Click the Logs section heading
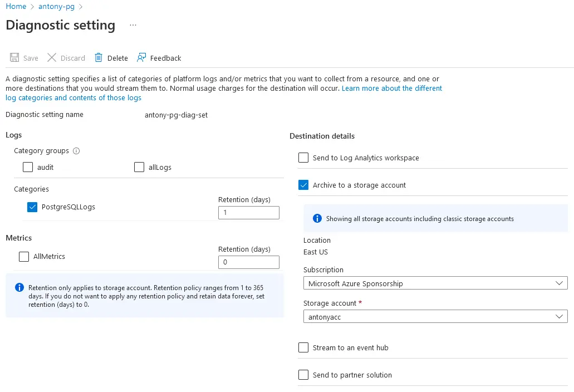 pos(13,135)
